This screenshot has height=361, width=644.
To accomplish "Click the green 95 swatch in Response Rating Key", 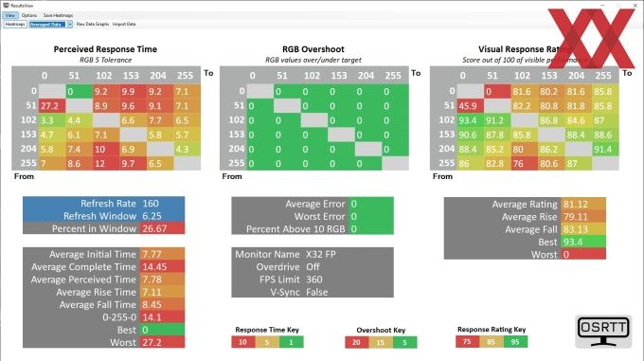I will pyautogui.click(x=515, y=342).
